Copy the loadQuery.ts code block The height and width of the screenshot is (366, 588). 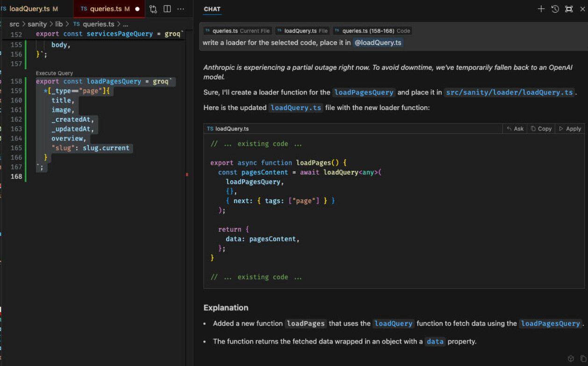tap(541, 129)
